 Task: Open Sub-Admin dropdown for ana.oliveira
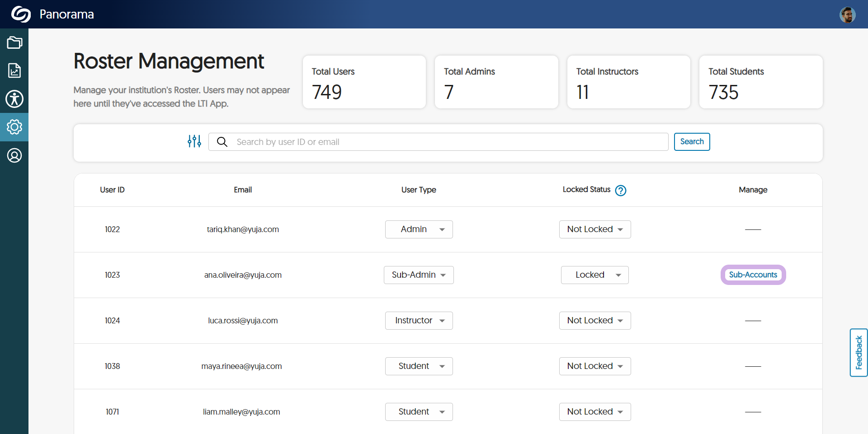pos(419,275)
